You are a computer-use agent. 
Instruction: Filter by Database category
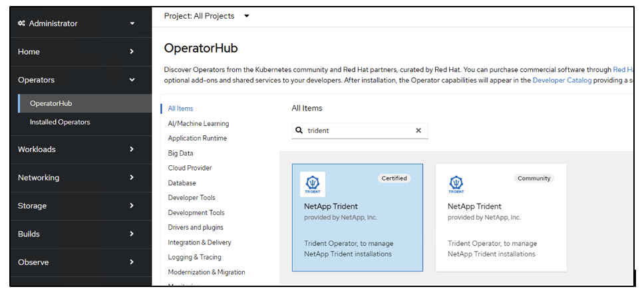pyautogui.click(x=182, y=182)
